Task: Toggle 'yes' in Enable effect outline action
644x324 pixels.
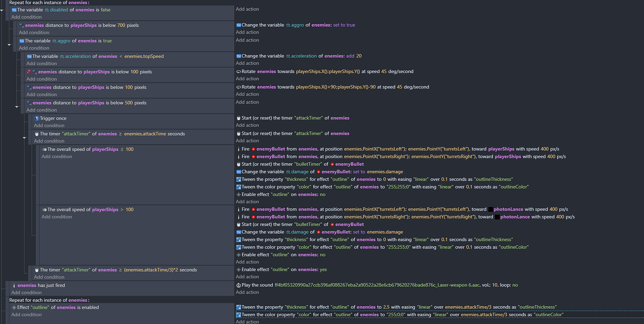Action: pos(323,270)
